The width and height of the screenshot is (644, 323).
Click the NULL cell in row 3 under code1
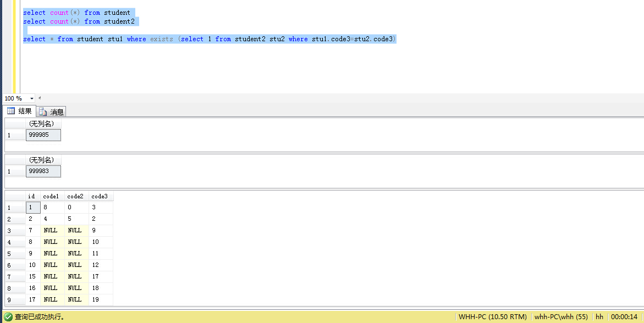click(50, 230)
